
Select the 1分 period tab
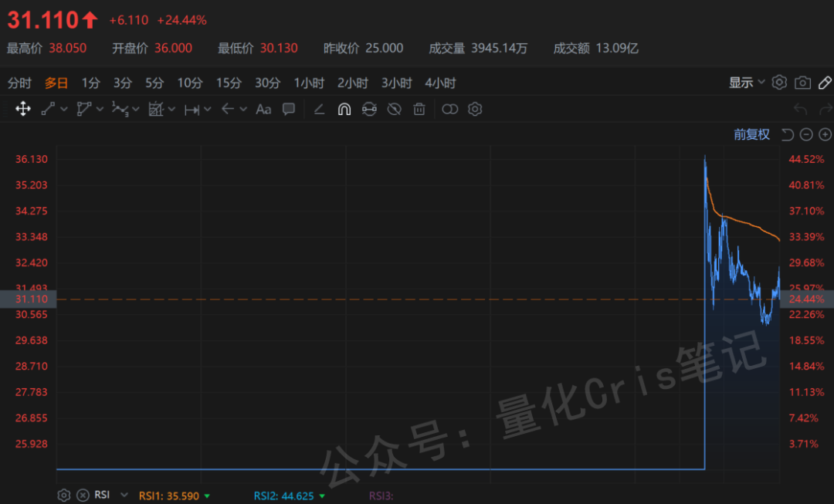point(91,83)
